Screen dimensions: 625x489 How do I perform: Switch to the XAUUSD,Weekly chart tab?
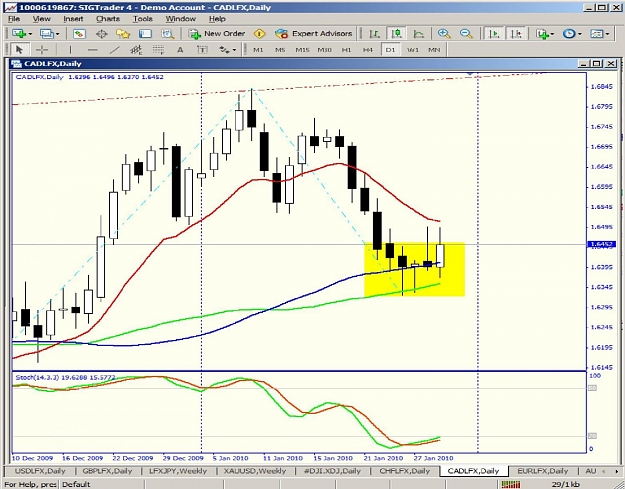point(255,471)
